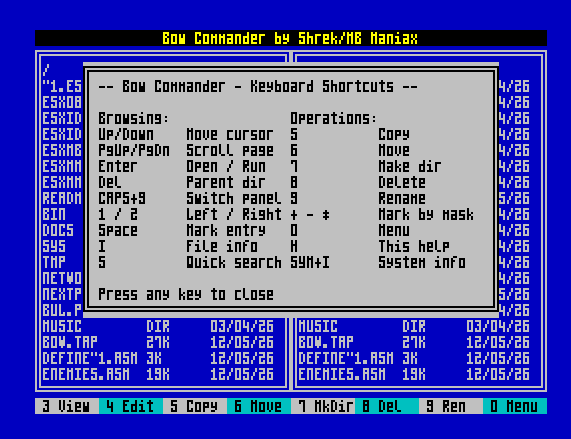Click "Delete" in the help dialog
Image resolution: width=571 pixels, height=439 pixels.
[402, 182]
